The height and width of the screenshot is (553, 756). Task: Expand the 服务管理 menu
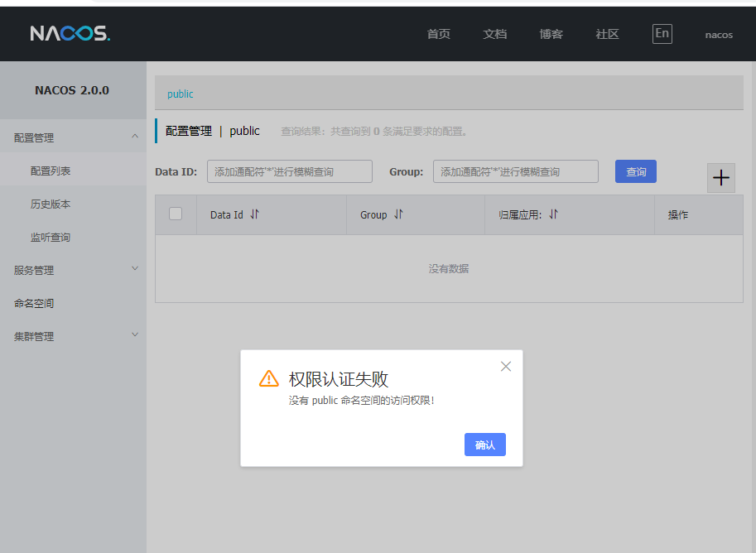[73, 270]
